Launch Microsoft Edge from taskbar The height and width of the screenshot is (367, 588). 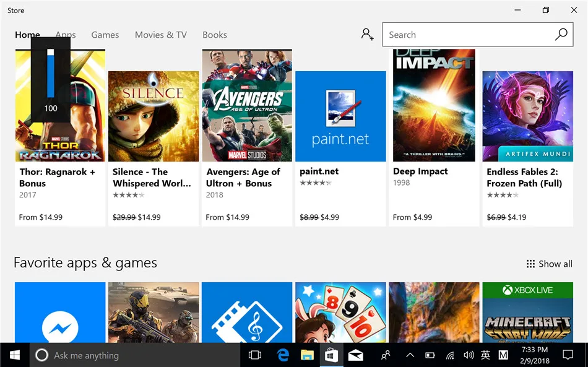point(283,355)
